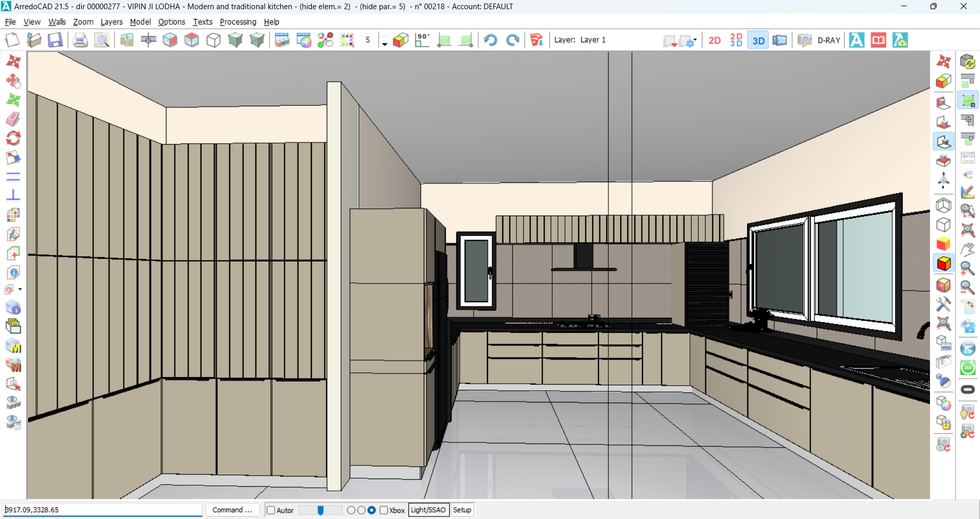The width and height of the screenshot is (980, 519).
Task: Open the Processing menu
Action: point(238,22)
